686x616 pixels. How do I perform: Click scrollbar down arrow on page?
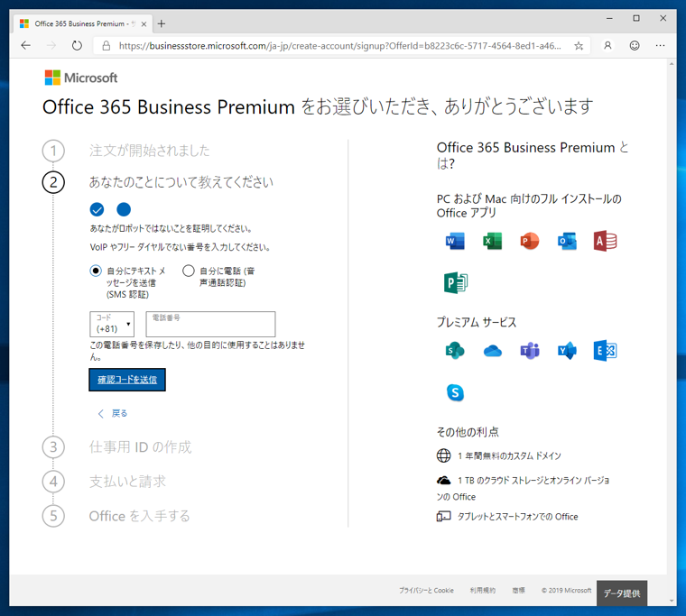click(x=672, y=602)
